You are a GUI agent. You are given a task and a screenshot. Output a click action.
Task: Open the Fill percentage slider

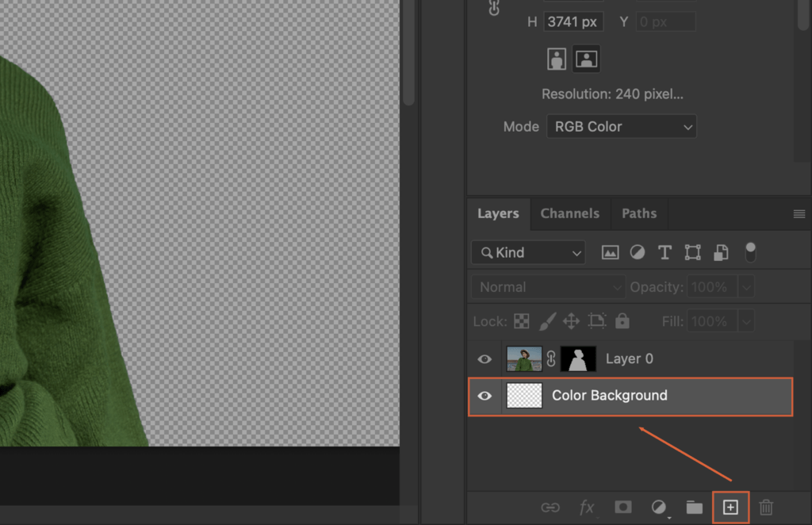746,320
